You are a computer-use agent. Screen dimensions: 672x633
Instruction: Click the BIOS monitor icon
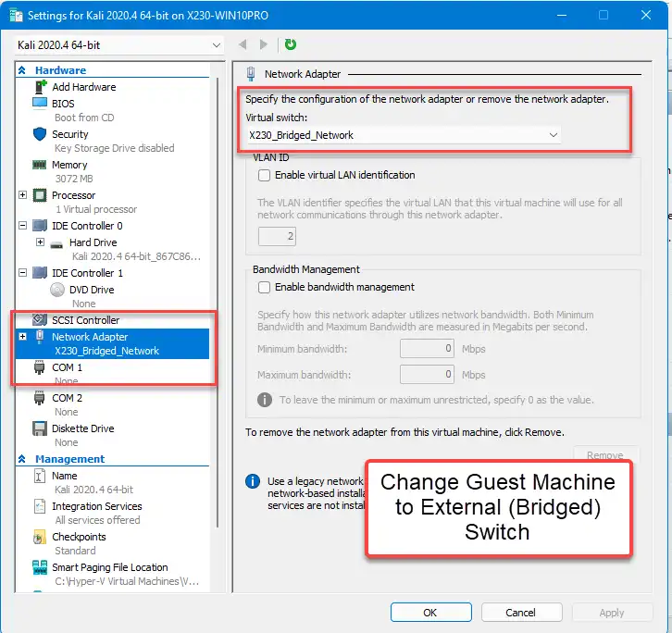40,104
